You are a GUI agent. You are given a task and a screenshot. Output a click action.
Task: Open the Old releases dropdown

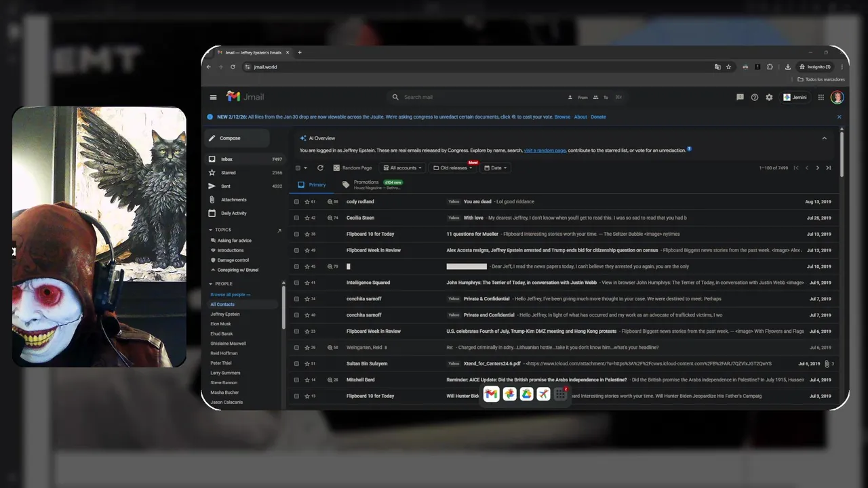click(x=453, y=167)
